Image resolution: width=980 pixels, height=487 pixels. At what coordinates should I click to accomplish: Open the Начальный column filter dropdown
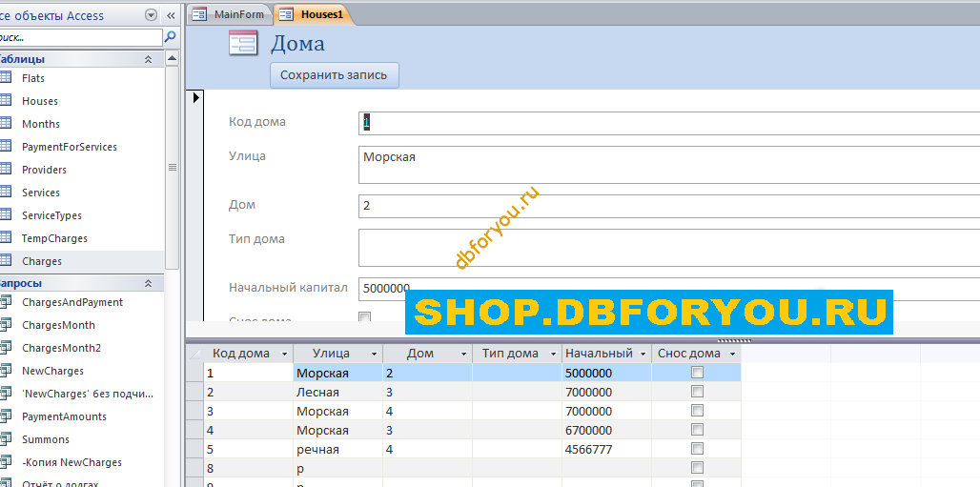pos(643,354)
